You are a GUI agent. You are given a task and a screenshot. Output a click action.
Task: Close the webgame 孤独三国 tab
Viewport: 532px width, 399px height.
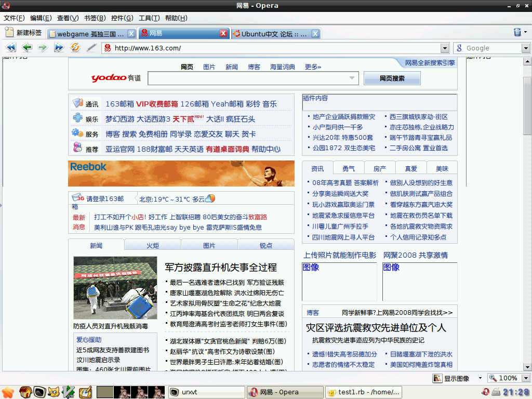click(x=131, y=34)
